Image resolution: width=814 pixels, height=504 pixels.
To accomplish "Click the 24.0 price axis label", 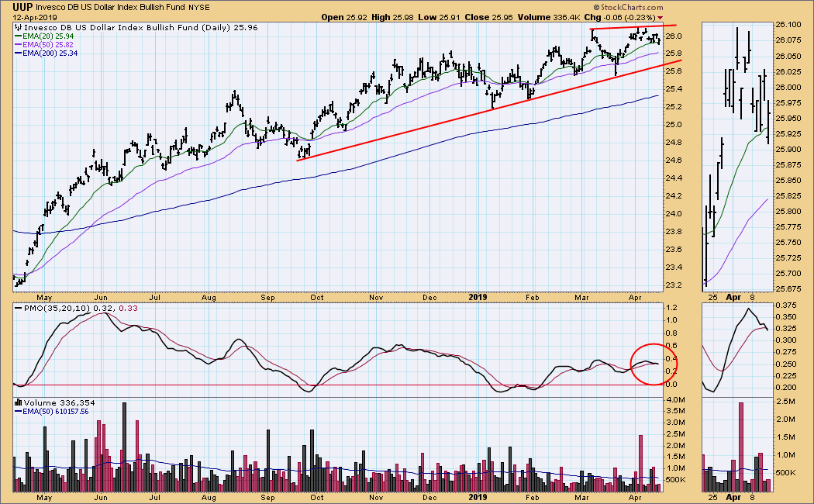I will tap(674, 214).
